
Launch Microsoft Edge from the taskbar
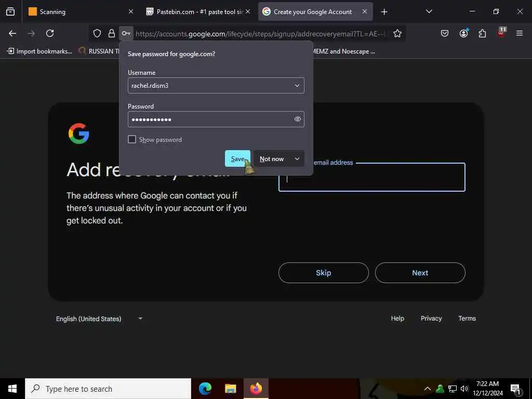click(205, 389)
